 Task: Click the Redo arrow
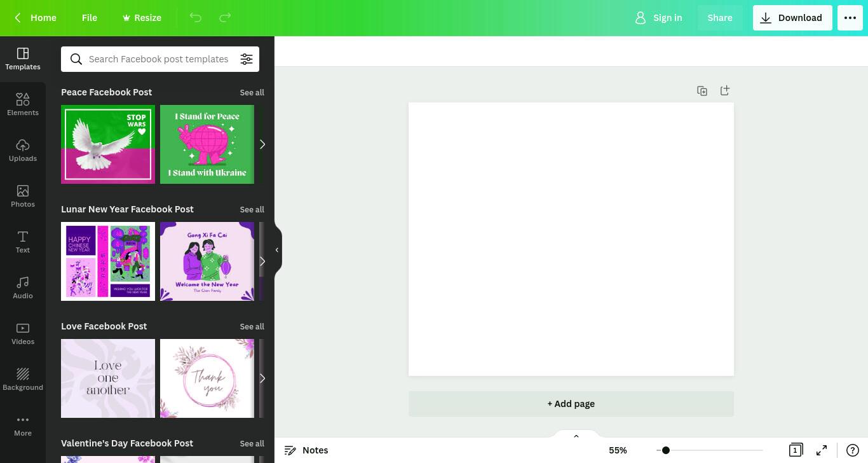225,18
